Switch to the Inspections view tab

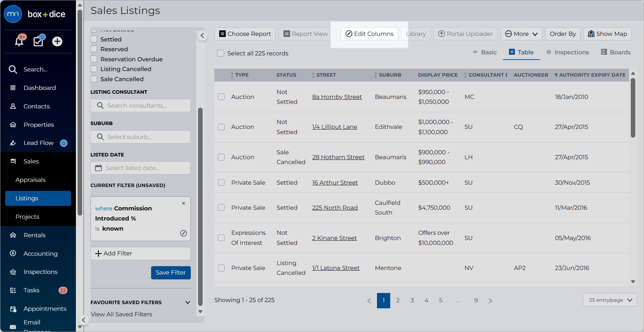(x=567, y=52)
